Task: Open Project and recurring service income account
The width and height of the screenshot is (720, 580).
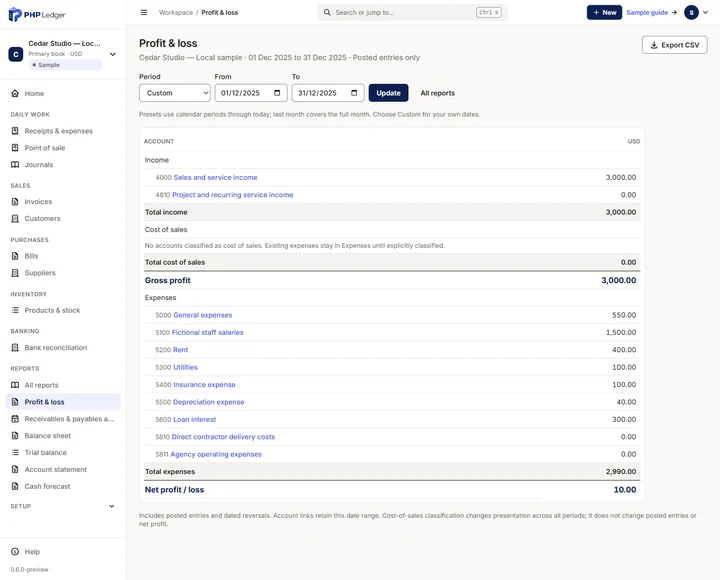Action: coord(232,195)
